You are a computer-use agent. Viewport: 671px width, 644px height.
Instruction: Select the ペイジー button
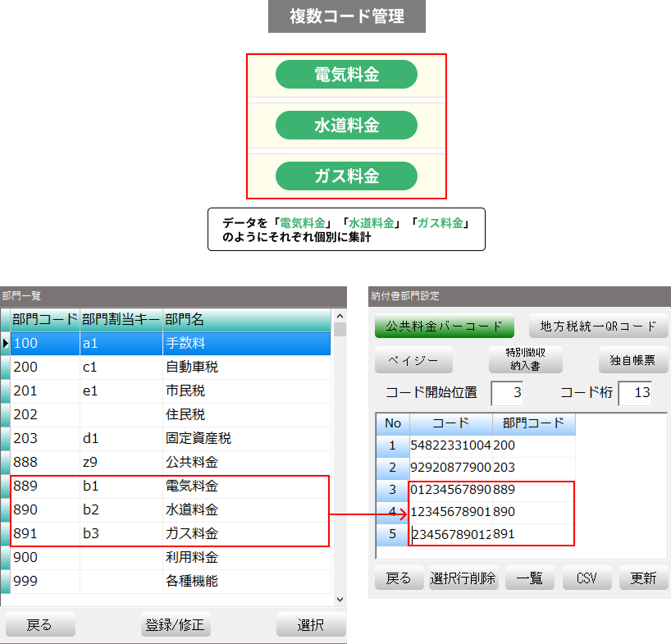(407, 360)
